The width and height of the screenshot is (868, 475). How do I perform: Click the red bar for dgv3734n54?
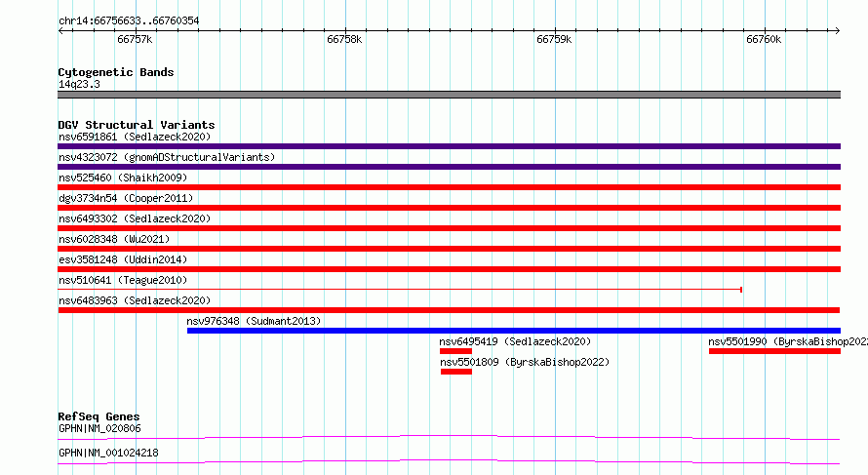(449, 208)
